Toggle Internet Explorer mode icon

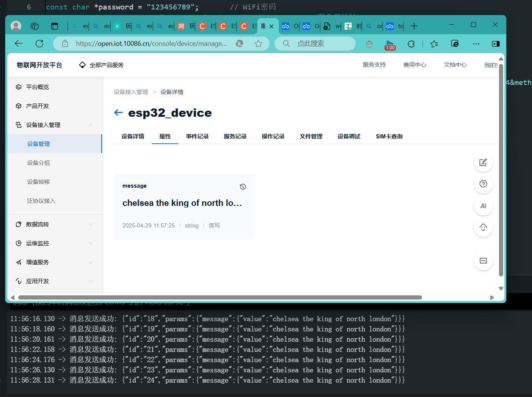(455, 44)
